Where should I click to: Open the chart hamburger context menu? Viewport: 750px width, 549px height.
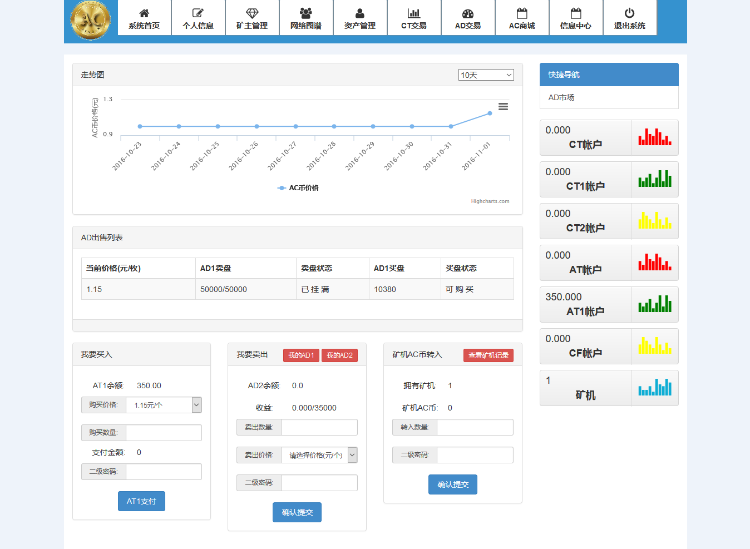pyautogui.click(x=503, y=106)
